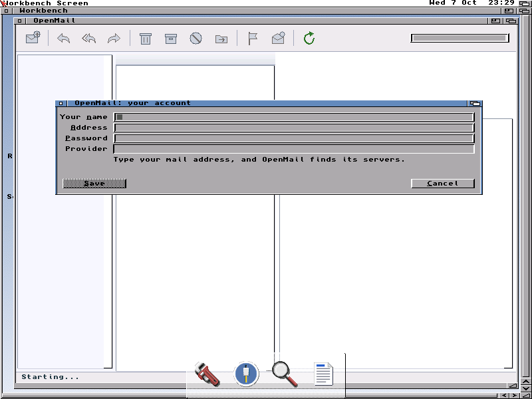
Task: Click the mark read envelope icon
Action: point(278,38)
